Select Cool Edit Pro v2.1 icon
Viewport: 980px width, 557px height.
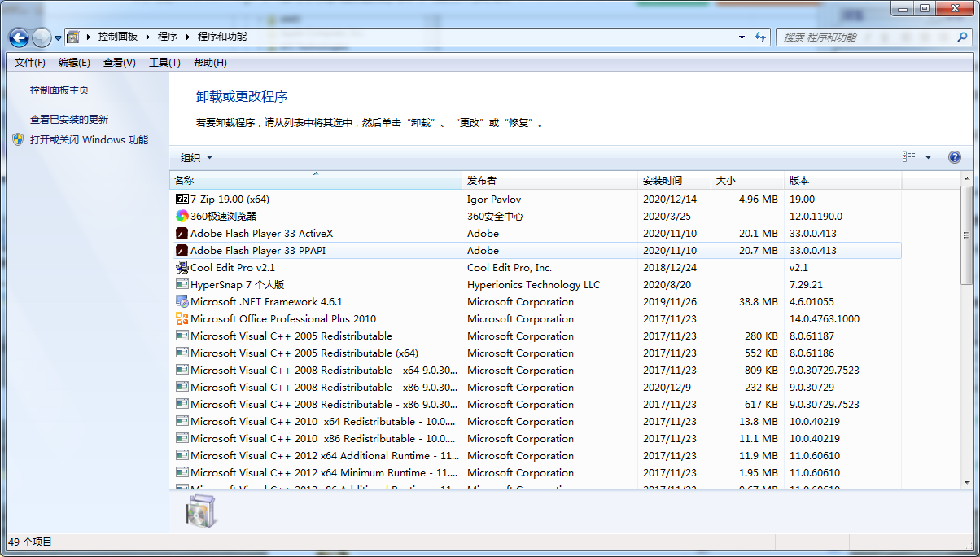(x=182, y=268)
